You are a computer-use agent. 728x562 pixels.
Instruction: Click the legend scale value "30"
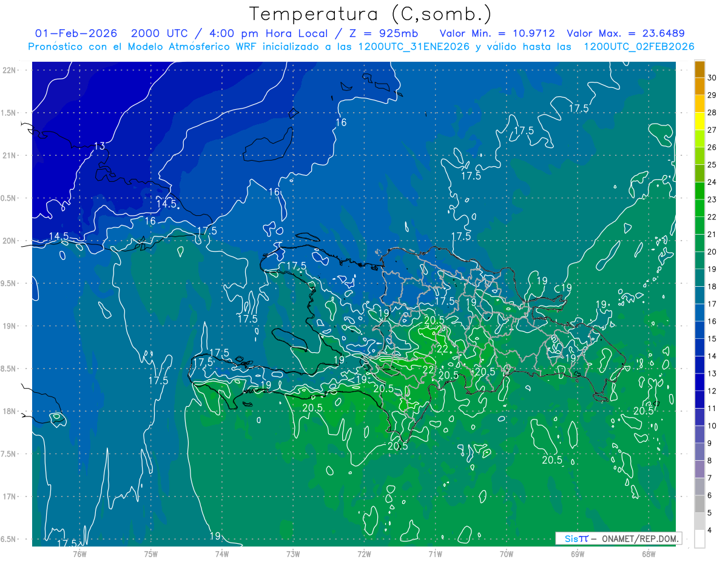click(x=712, y=78)
